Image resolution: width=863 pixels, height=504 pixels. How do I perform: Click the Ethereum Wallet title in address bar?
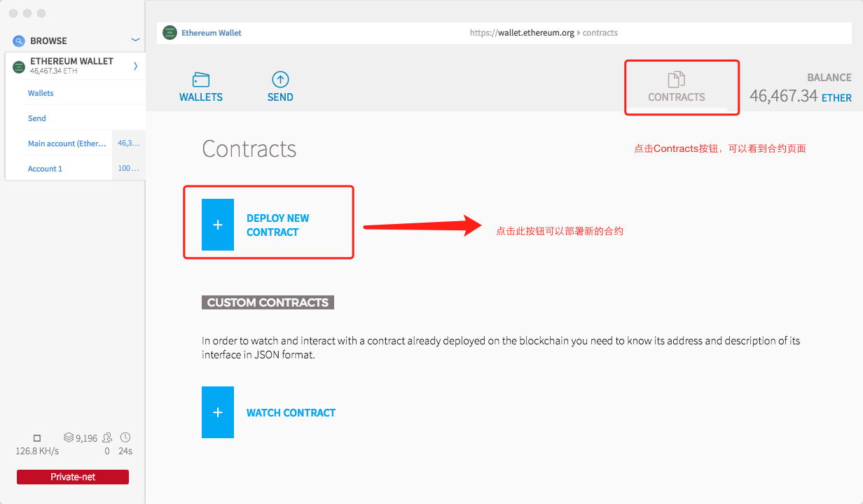click(x=212, y=33)
